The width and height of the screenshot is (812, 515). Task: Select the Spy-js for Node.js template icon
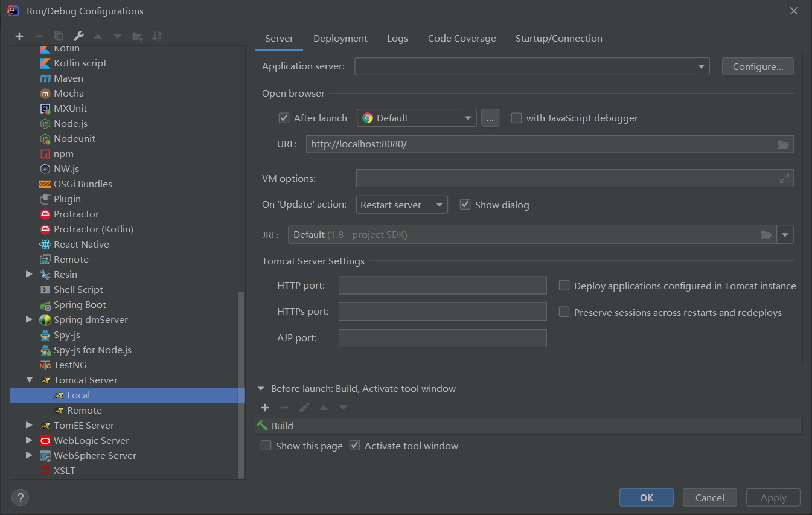[45, 350]
